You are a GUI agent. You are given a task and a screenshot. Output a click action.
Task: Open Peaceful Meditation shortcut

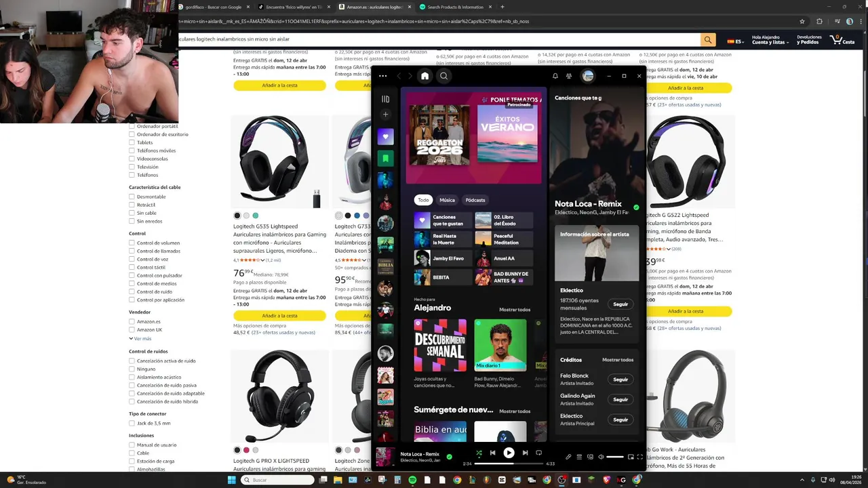(504, 239)
